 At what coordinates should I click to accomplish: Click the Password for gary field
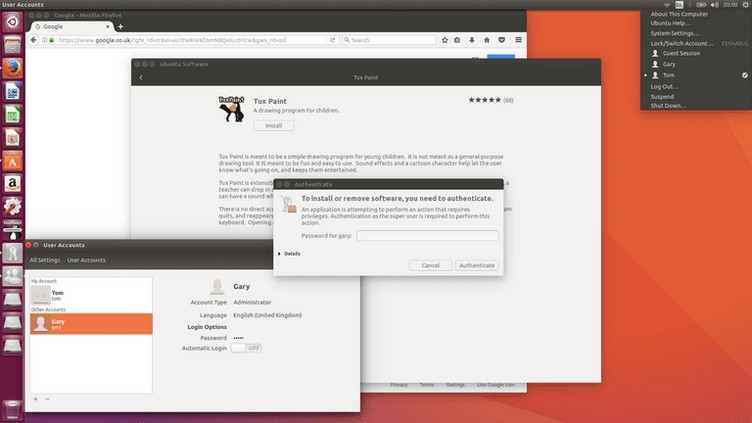427,235
